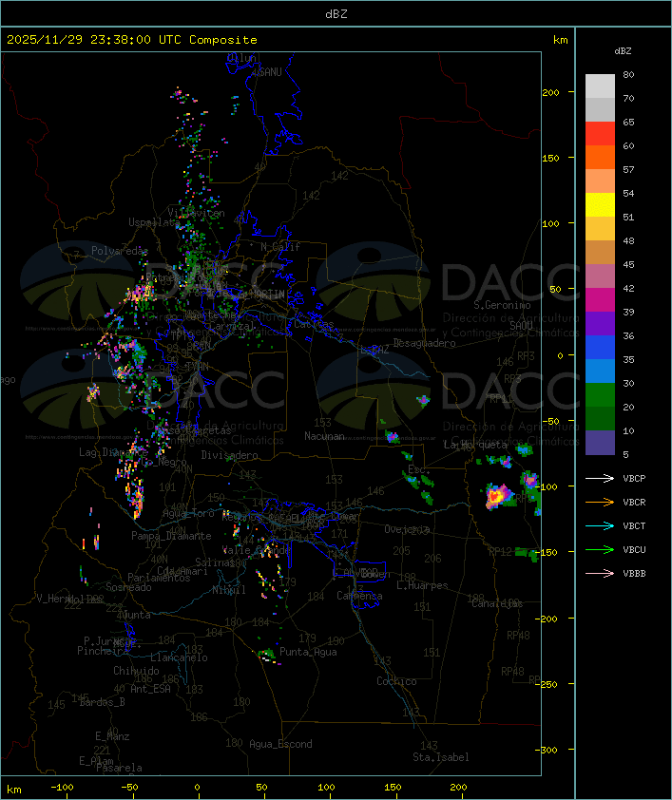Pick the light blue 30-35 dBZ swatch
This screenshot has height=800, width=672.
(600, 371)
